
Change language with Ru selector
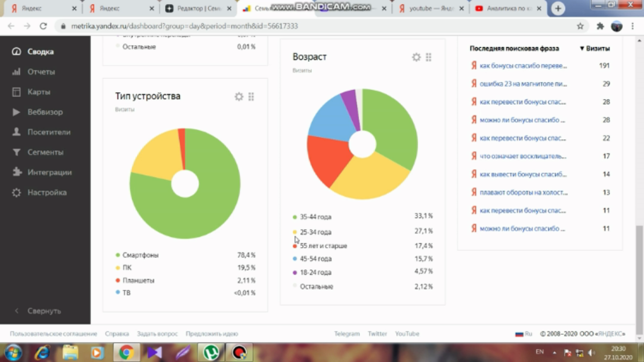click(524, 334)
